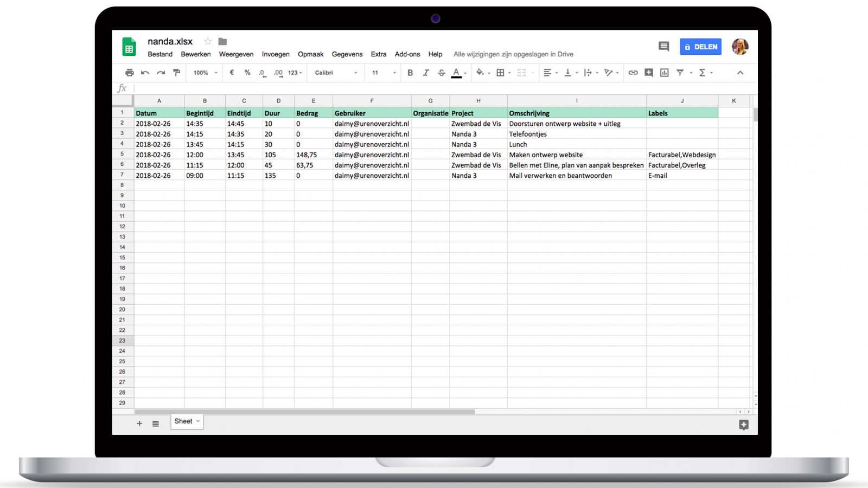Click the Insert chart icon
The height and width of the screenshot is (488, 868).
pyautogui.click(x=665, y=73)
